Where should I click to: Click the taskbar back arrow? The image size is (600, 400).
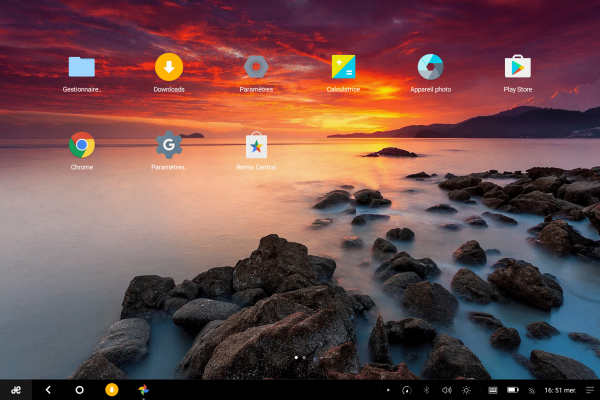pos(48,390)
